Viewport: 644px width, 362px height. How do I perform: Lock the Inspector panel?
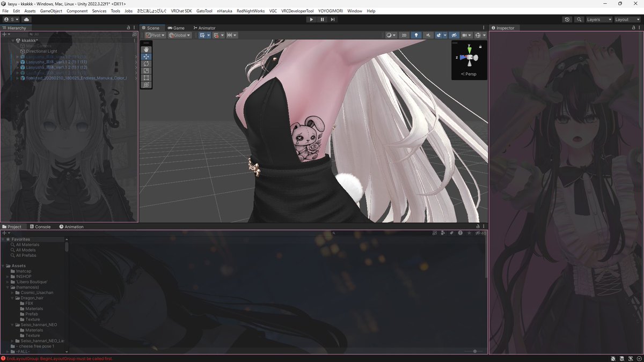[x=634, y=28]
